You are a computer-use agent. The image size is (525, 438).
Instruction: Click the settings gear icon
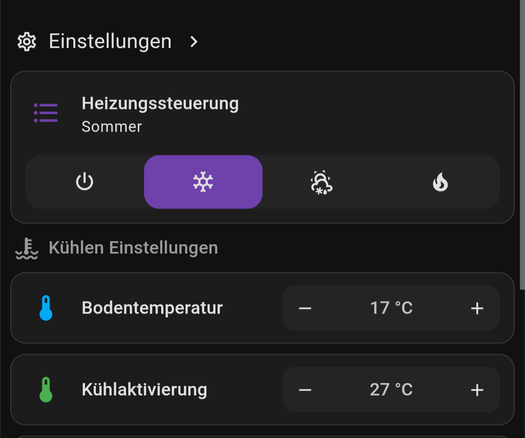coord(27,42)
